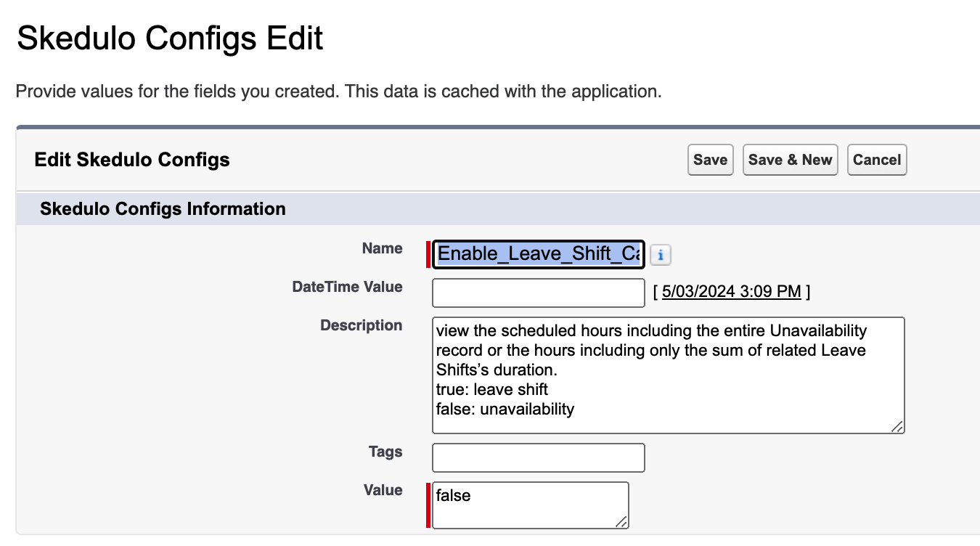Cancel editing the config
Screen dimensions: 980x546
click(877, 160)
